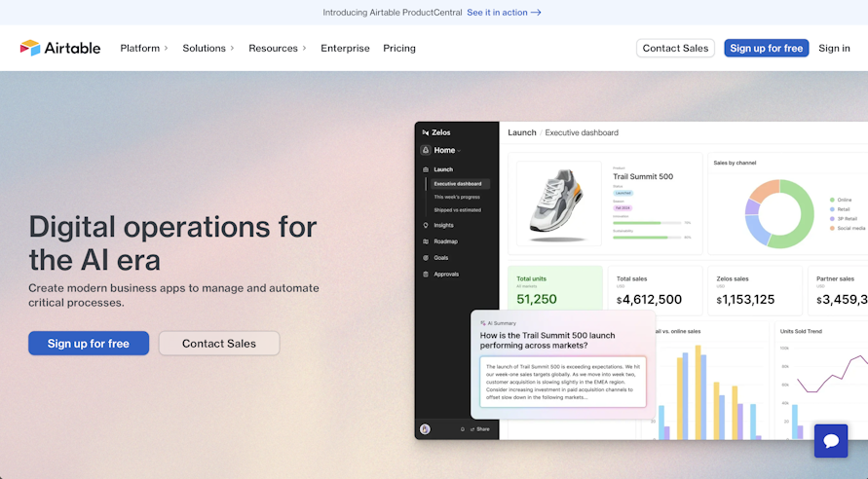
Task: Expand the Platform menu chevron
Action: [166, 48]
